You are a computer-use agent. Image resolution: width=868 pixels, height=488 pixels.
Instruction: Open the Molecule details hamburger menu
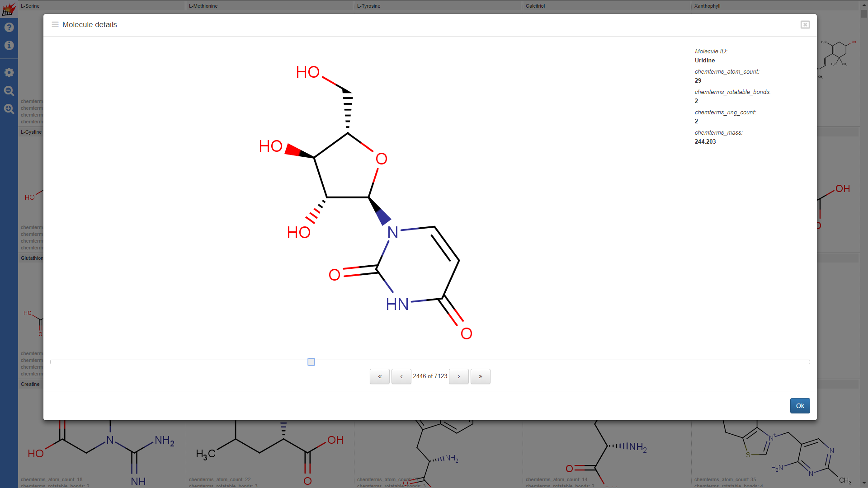click(x=55, y=25)
